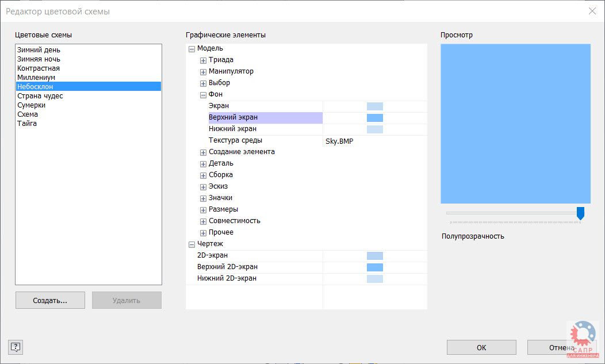Close the color scheme editor window

coord(592,11)
